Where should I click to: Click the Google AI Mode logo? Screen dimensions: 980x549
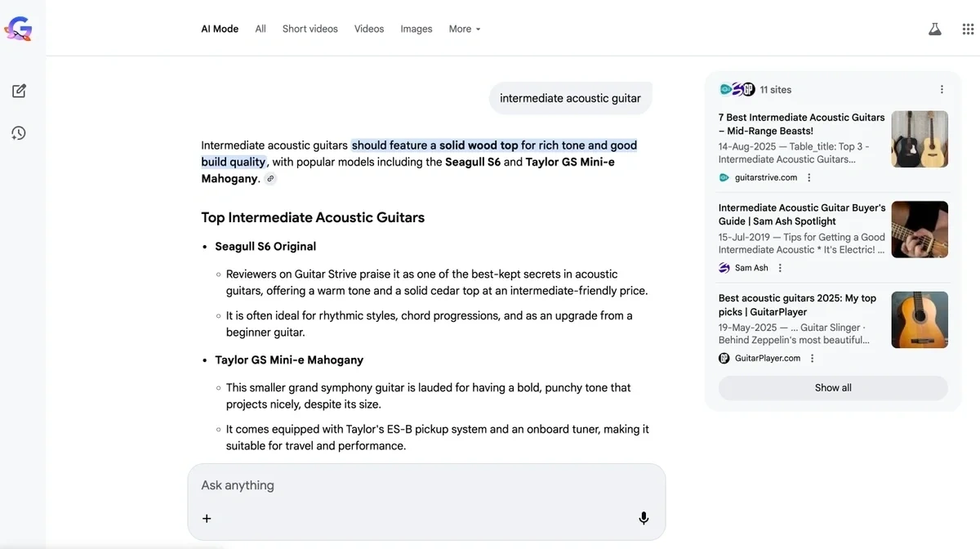click(18, 27)
